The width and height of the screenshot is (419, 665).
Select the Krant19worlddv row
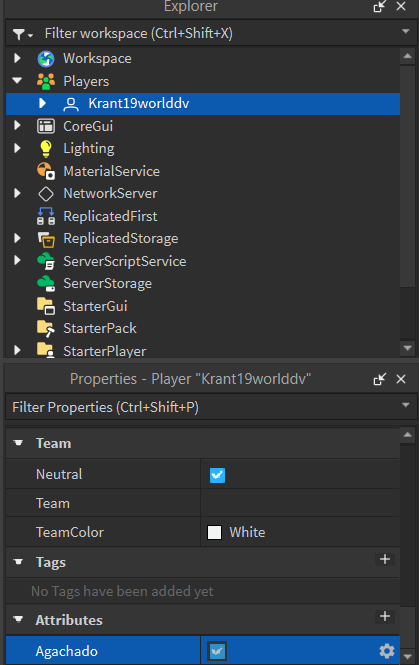point(203,104)
